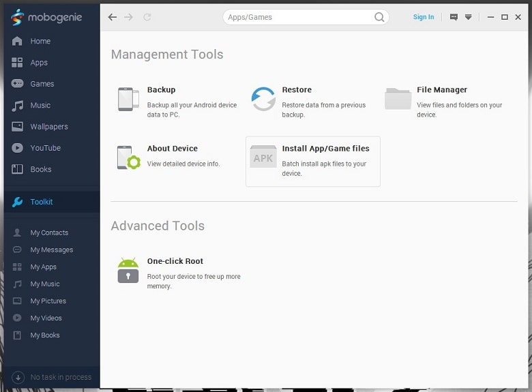This screenshot has width=532, height=392.
Task: Open the Books icon in sidebar
Action: click(x=17, y=169)
